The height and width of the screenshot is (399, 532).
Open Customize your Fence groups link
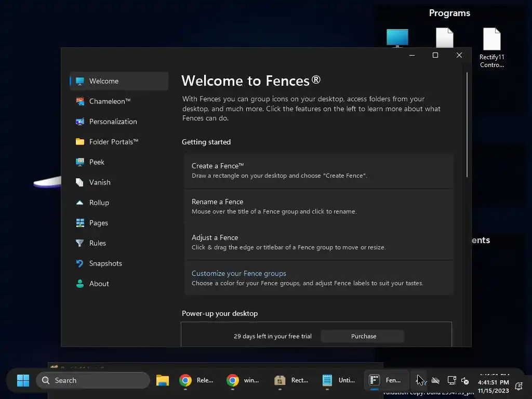[x=239, y=273]
